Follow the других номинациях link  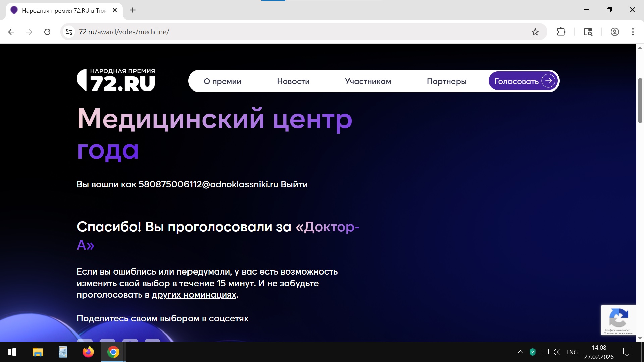pyautogui.click(x=194, y=295)
